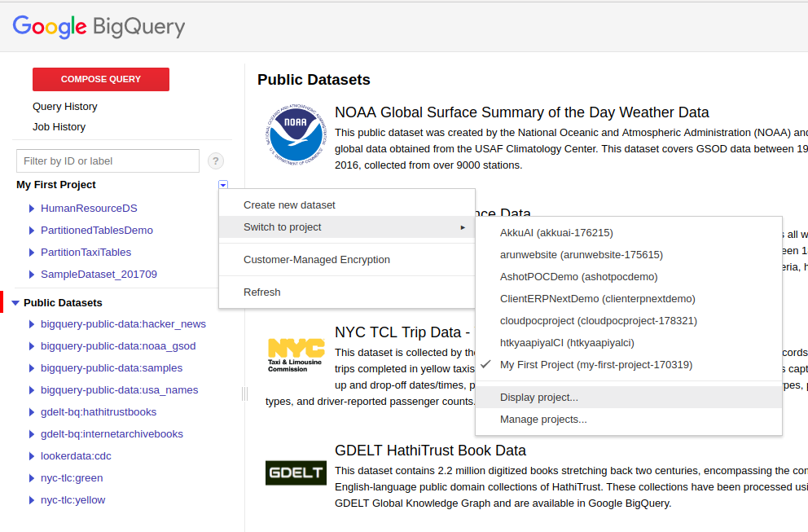Image resolution: width=808 pixels, height=532 pixels.
Task: Select the checked My First Project entry
Action: tap(595, 364)
